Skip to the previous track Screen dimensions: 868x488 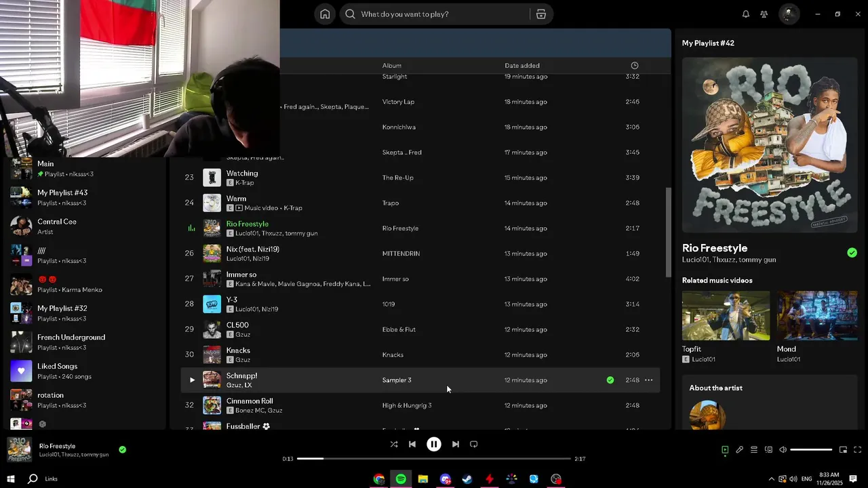click(x=412, y=445)
